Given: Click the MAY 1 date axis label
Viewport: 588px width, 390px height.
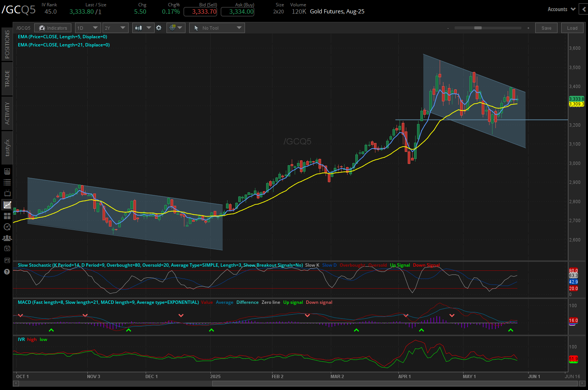Looking at the screenshot, I should pyautogui.click(x=469, y=377).
